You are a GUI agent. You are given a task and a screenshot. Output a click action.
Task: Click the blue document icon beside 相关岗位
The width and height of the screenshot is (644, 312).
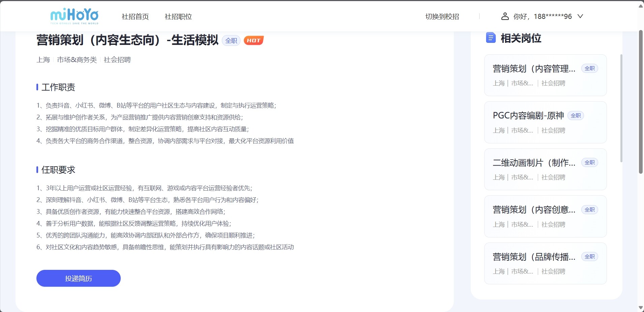pyautogui.click(x=491, y=38)
